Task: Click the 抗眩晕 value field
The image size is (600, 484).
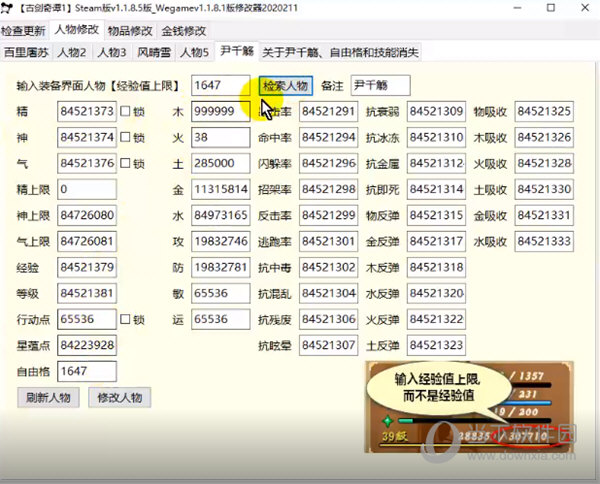Action: click(329, 345)
